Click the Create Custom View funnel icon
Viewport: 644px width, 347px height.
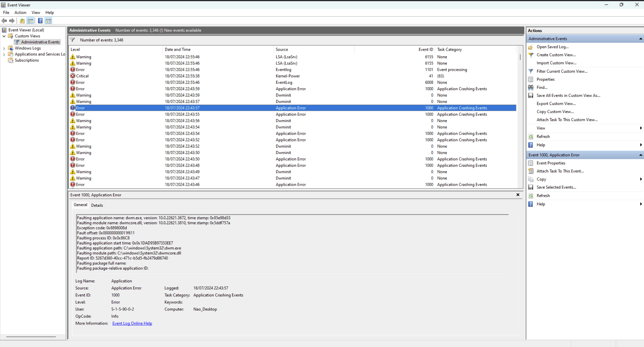[x=531, y=55]
